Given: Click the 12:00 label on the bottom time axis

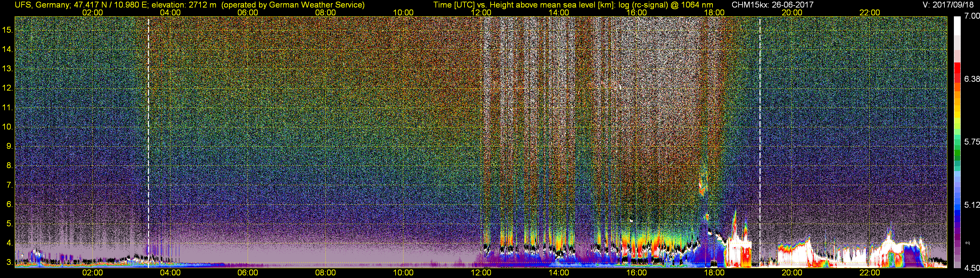Looking at the screenshot, I should tap(481, 273).
